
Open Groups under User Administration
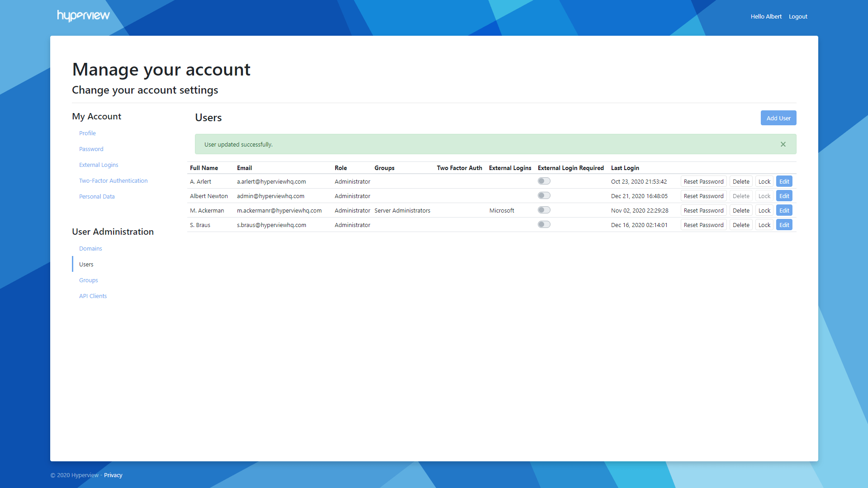click(88, 280)
